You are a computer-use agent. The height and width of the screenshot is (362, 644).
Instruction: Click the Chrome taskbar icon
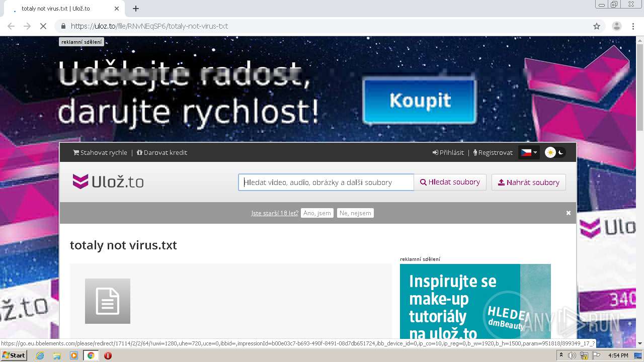coord(91,355)
